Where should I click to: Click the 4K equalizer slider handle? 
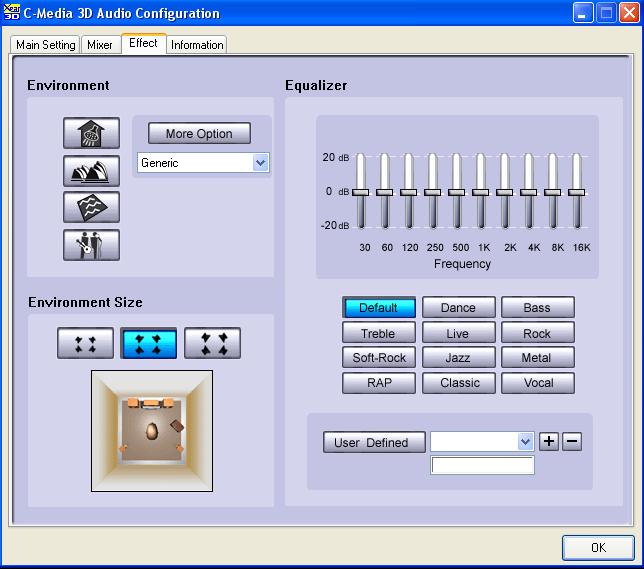click(x=529, y=192)
